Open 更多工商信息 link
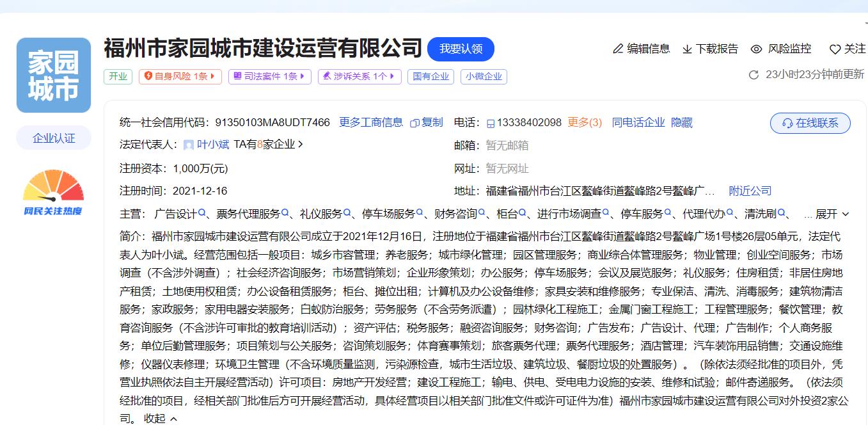The image size is (868, 425). [371, 122]
